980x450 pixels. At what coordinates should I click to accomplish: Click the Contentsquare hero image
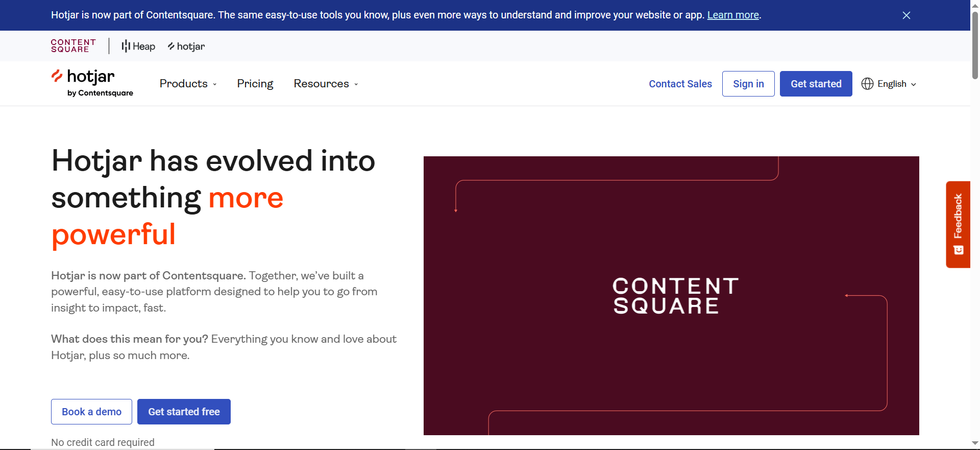tap(671, 295)
